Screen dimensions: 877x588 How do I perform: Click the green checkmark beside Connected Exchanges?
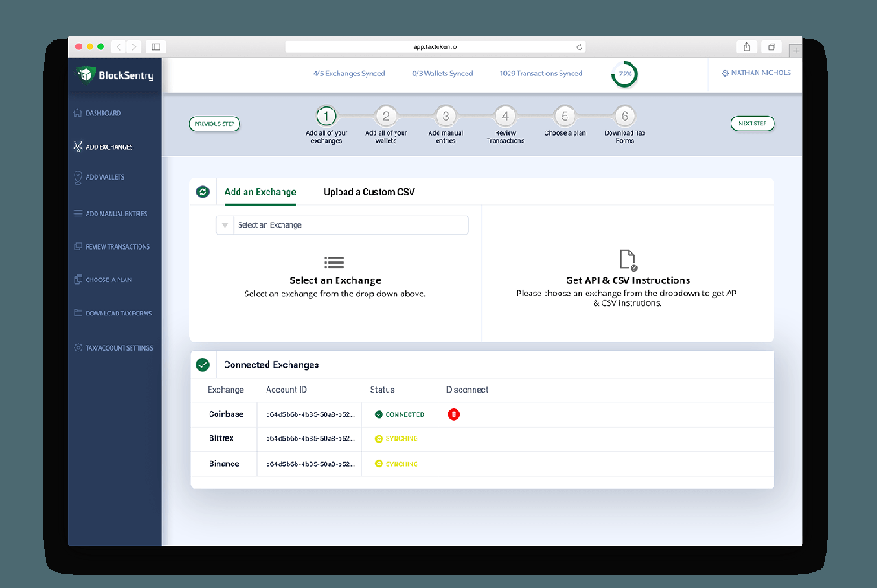203,365
